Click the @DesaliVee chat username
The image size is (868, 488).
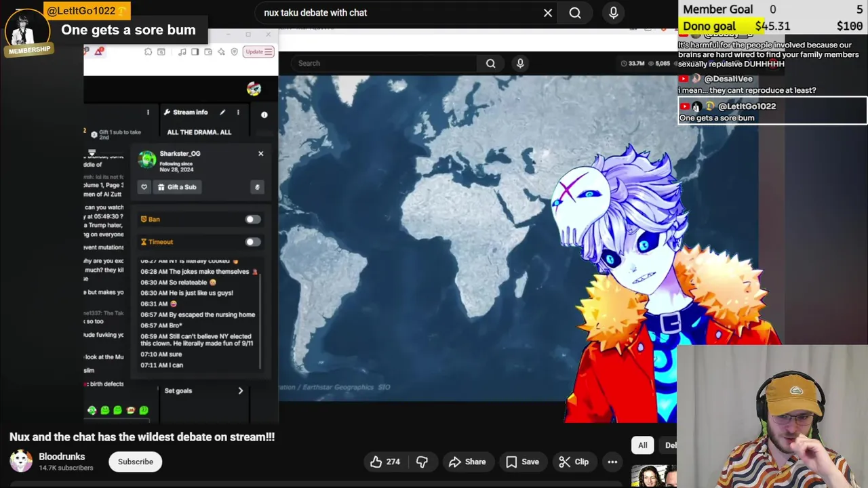728,79
